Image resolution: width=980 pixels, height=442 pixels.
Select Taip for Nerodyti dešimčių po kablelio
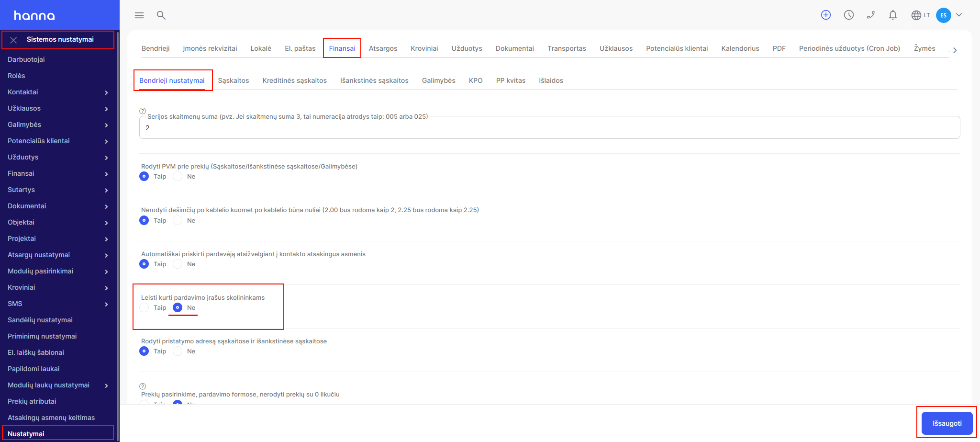144,220
